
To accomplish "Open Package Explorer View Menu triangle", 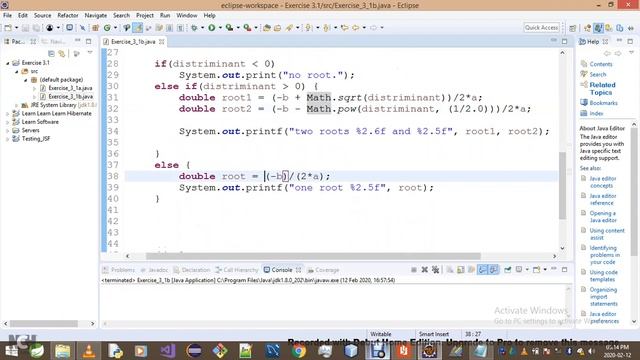I will pyautogui.click(x=90, y=53).
